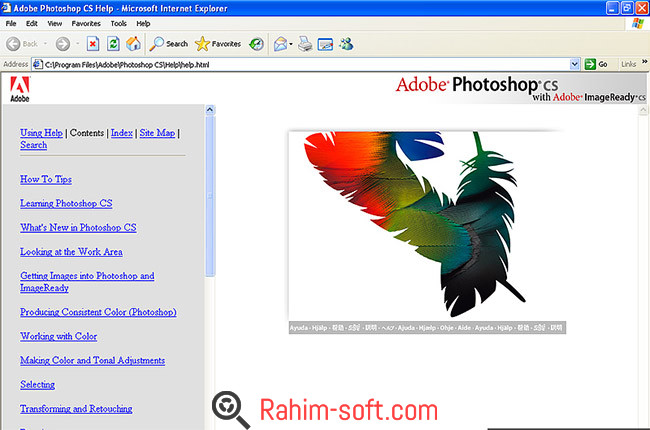Image resolution: width=650 pixels, height=430 pixels.
Task: Click the page icon in address bar
Action: tap(38, 64)
